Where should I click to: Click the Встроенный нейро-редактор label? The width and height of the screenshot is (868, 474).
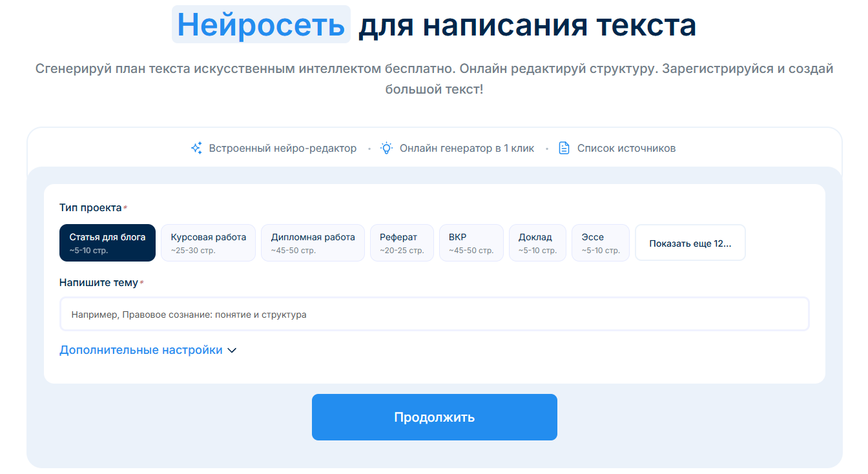[x=282, y=149]
